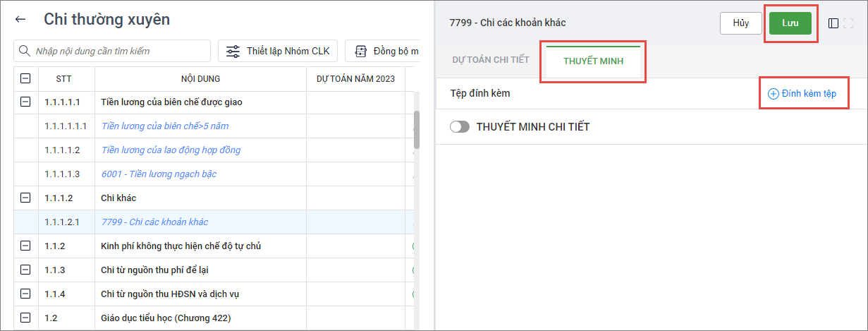Collapse row 1.1.1.1.1 Tiền lương của biên chế

tap(26, 102)
